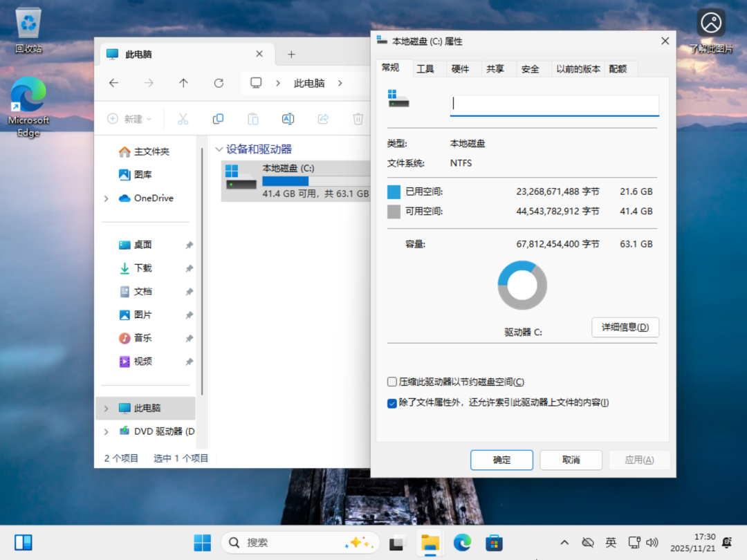Click the taskbar search box
The image size is (747, 560).
point(301,543)
